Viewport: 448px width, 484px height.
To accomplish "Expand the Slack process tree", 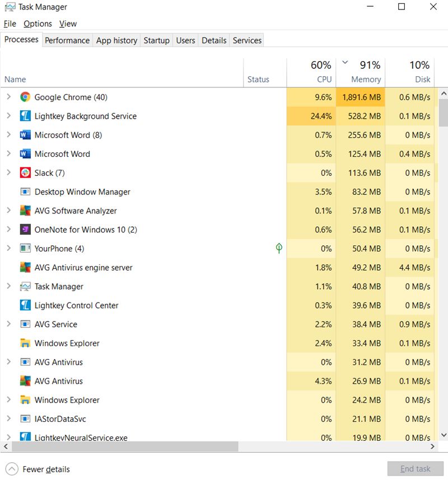I will [x=10, y=173].
